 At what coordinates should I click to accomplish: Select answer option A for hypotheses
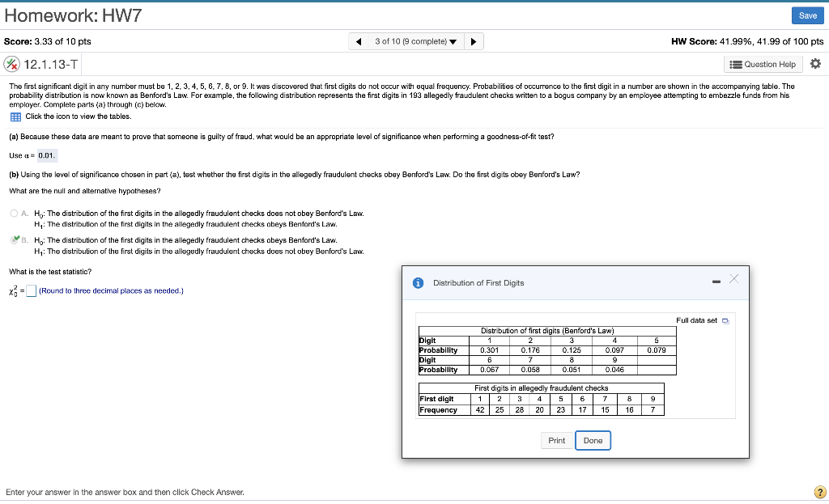tap(14, 214)
